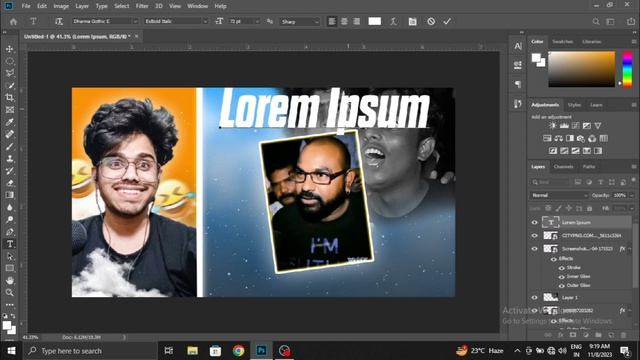Select the Lasso tool

[x=10, y=73]
